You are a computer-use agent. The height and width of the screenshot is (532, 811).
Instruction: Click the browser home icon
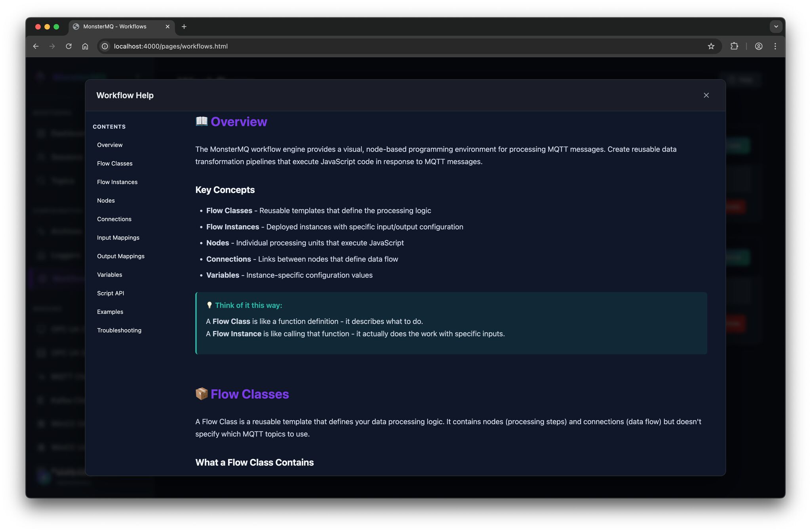pyautogui.click(x=85, y=46)
